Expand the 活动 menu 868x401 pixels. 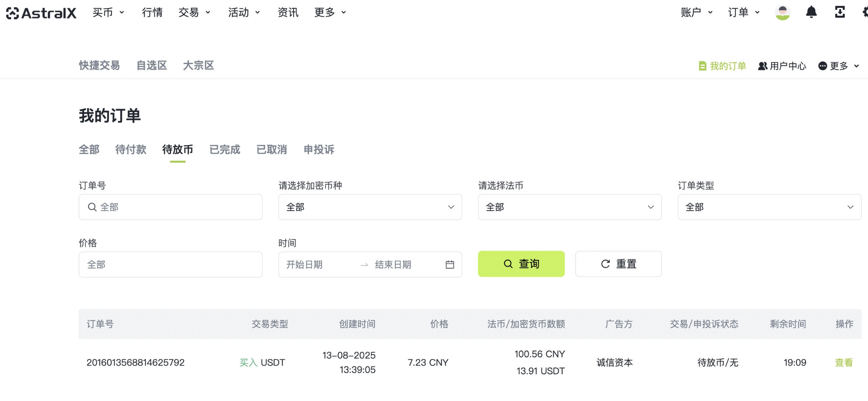[x=244, y=13]
